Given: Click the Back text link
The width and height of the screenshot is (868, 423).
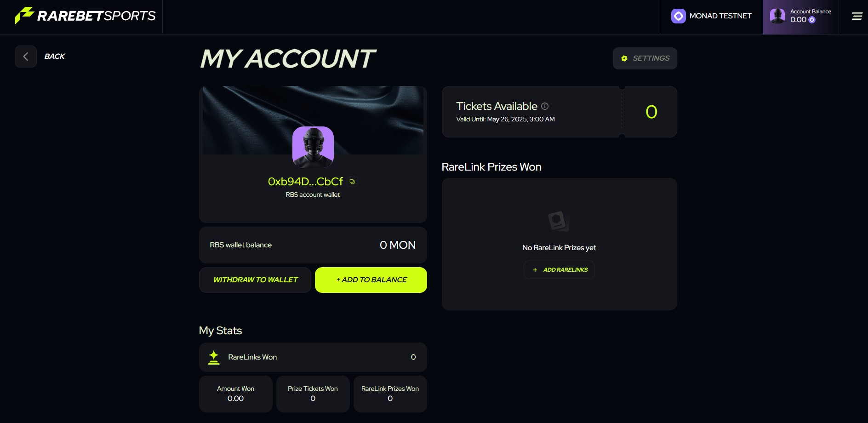Looking at the screenshot, I should coord(55,57).
